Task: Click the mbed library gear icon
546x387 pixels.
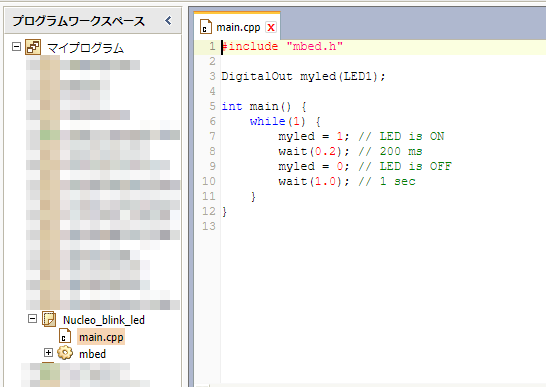Action: tap(65, 353)
